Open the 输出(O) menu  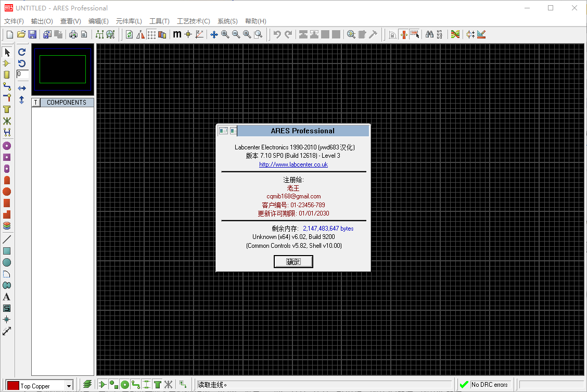[x=42, y=21]
